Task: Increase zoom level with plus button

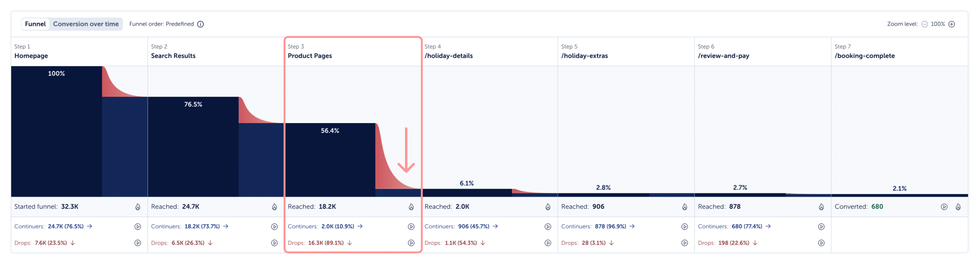Action: coord(951,24)
